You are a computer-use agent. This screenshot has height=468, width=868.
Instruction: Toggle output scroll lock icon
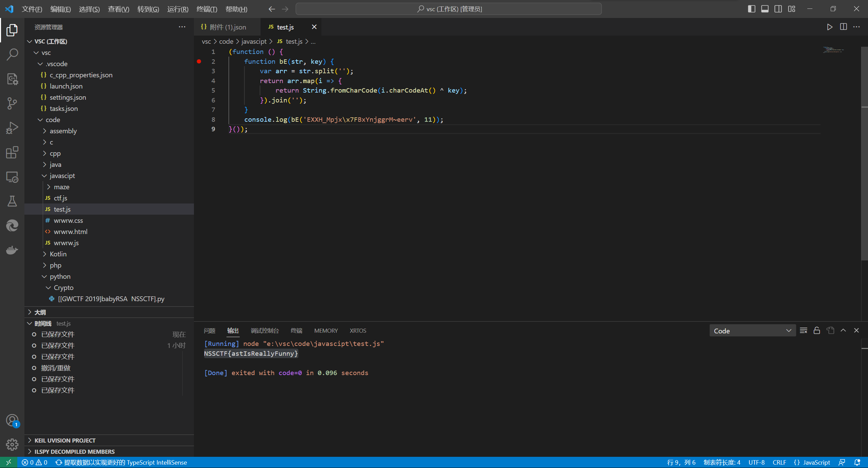click(x=816, y=330)
